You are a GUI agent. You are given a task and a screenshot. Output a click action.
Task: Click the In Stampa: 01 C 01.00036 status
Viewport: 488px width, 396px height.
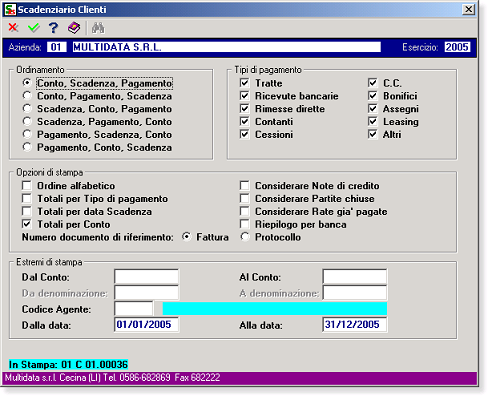click(x=68, y=364)
